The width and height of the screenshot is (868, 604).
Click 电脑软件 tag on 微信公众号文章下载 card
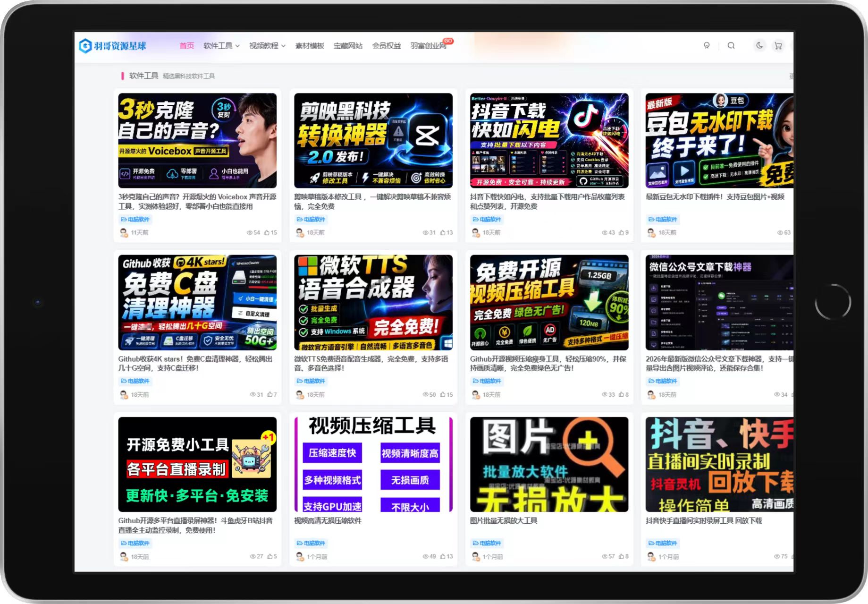point(663,381)
